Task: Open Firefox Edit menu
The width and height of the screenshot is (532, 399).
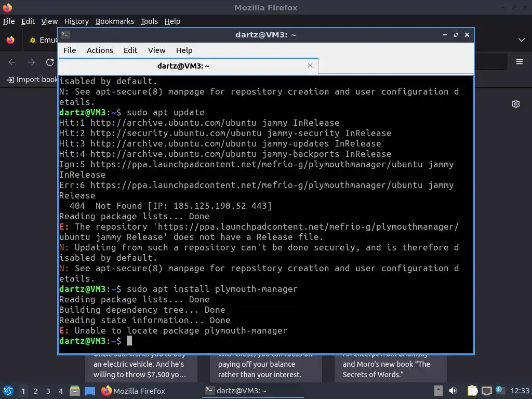Action: (28, 21)
